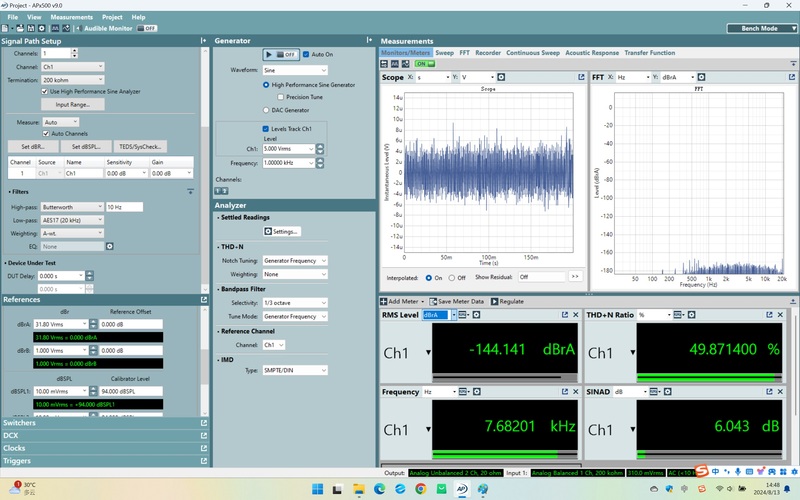
Task: Enable the Precision Tune checkbox
Action: pyautogui.click(x=280, y=97)
